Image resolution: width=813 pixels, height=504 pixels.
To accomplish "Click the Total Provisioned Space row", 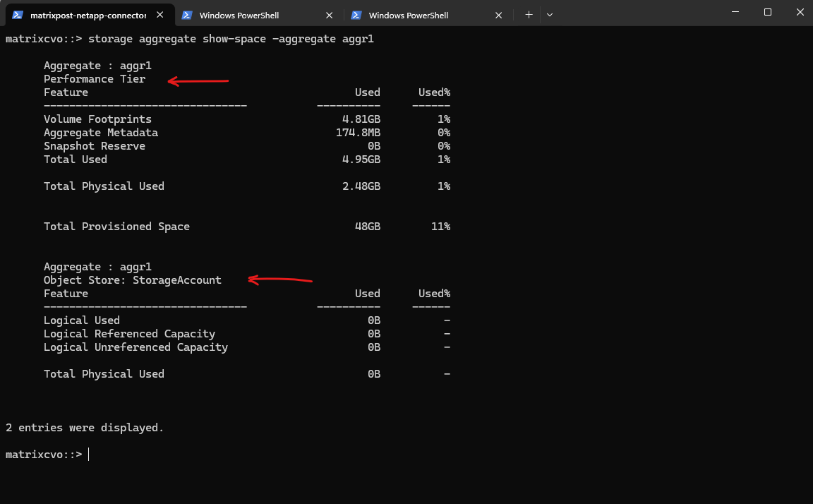I will (x=116, y=227).
